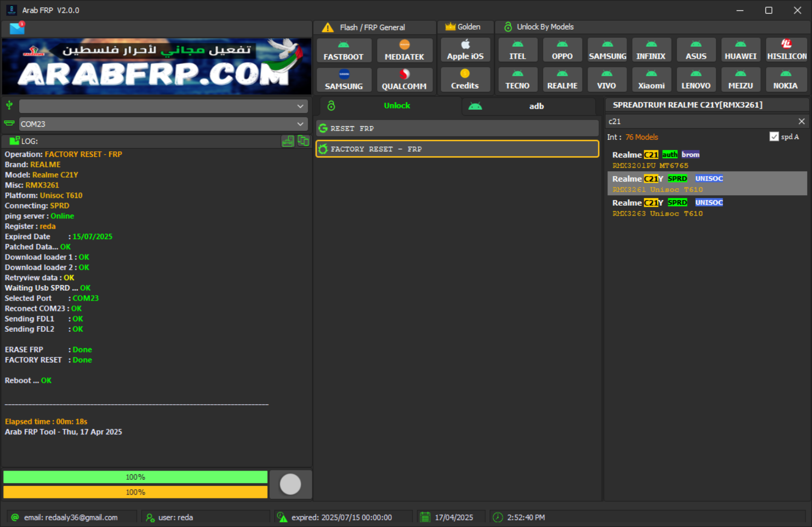Choose the SAMSUNG flash button under Flash / FRP General
Viewport: 812px width, 527px height.
pyautogui.click(x=343, y=80)
